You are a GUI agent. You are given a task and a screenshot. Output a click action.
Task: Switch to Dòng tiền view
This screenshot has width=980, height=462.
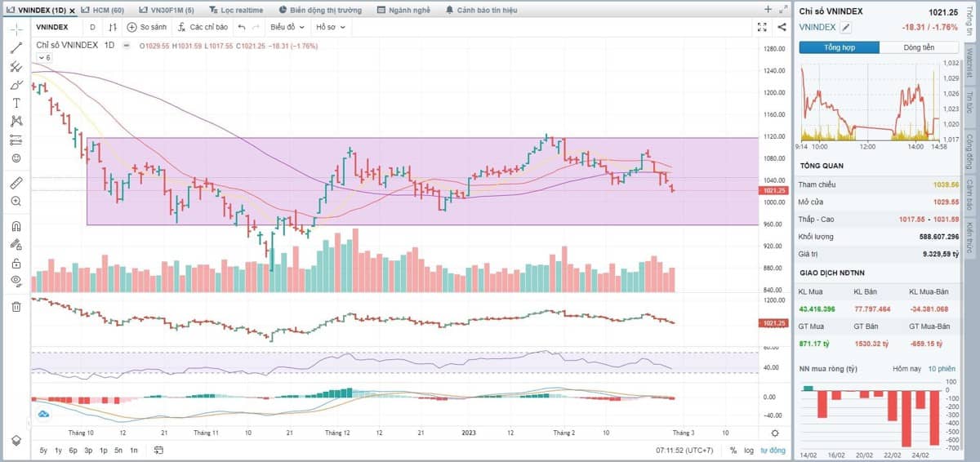pos(919,48)
